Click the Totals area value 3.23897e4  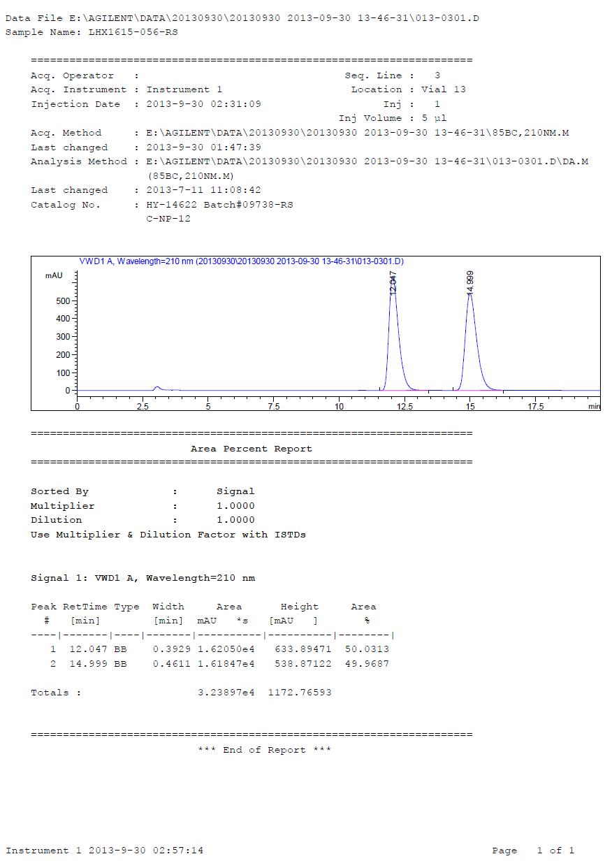click(226, 693)
